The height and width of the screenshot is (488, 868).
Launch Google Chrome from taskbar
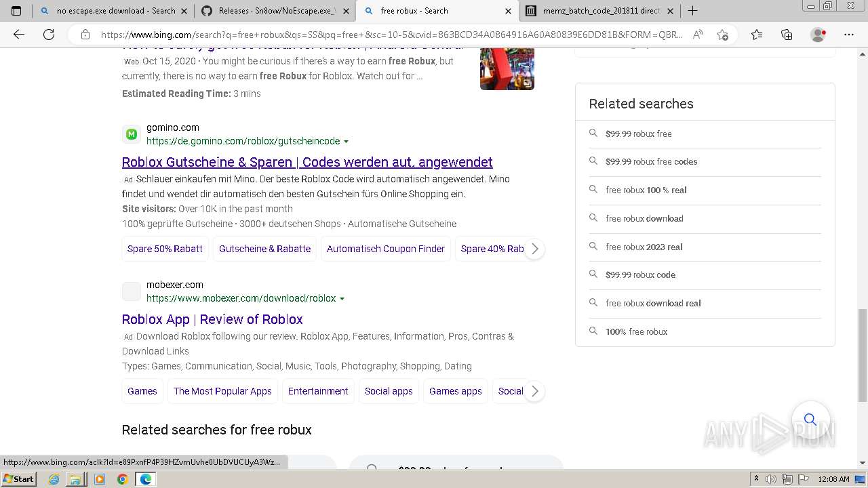[x=122, y=479]
